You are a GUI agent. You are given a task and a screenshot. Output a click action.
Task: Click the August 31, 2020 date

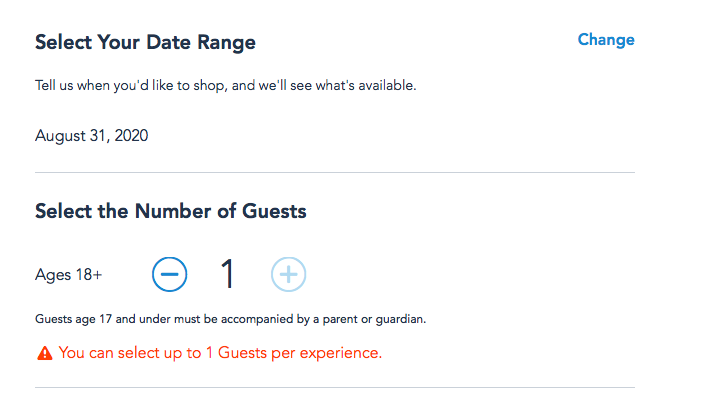(x=92, y=135)
